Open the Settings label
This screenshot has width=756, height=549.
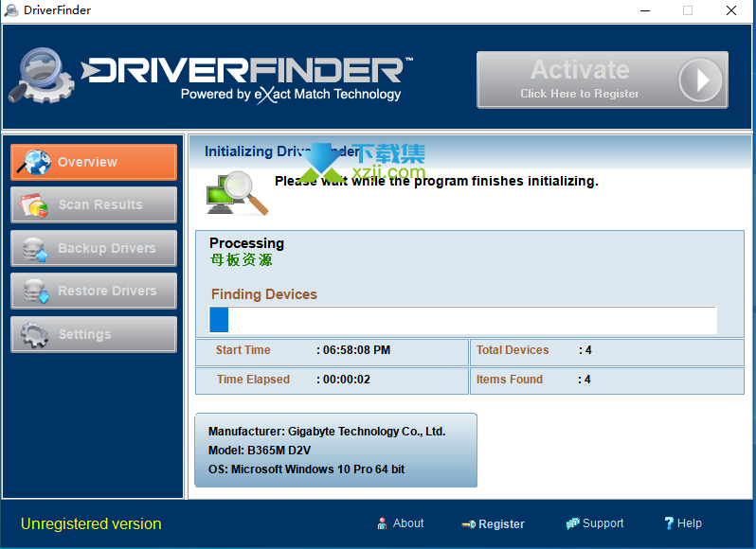click(x=85, y=334)
